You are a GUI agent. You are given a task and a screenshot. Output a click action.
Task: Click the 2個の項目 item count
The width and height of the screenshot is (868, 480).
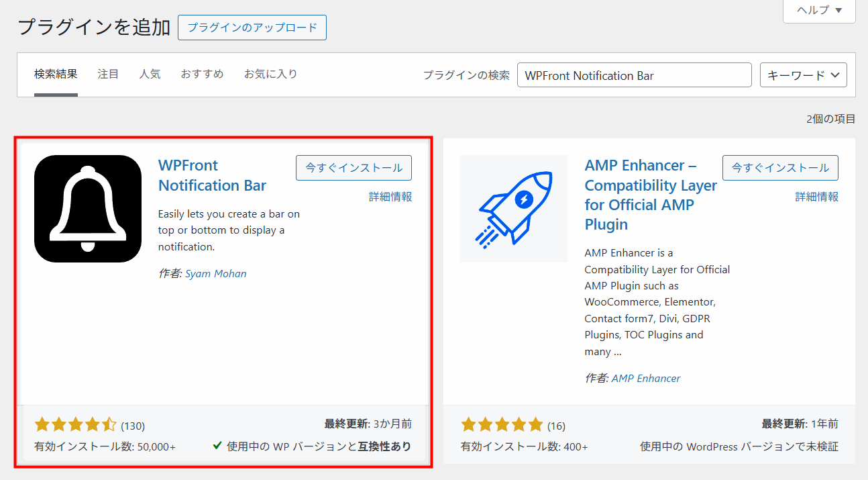tap(831, 119)
